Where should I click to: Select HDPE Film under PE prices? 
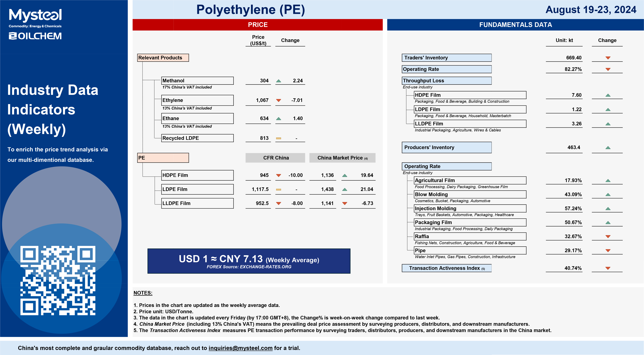coord(198,175)
